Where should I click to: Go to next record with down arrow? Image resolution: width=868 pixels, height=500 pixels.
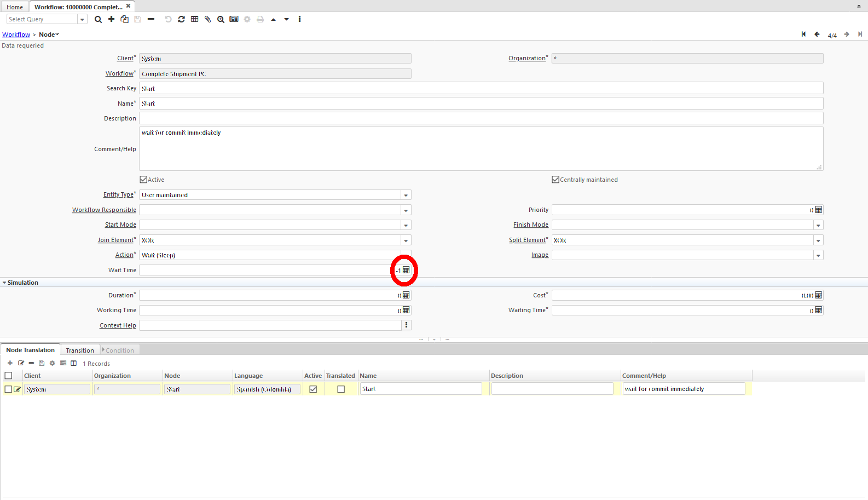(x=286, y=19)
